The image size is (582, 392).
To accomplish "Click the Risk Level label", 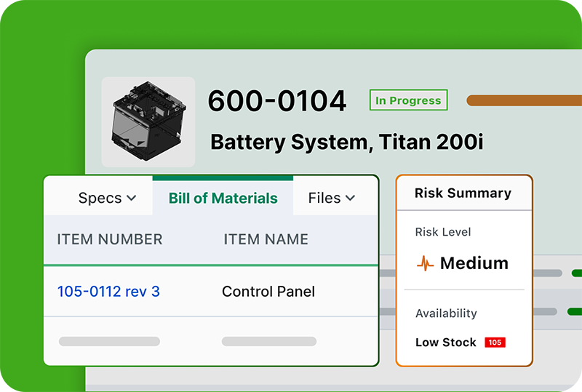I will (x=443, y=232).
